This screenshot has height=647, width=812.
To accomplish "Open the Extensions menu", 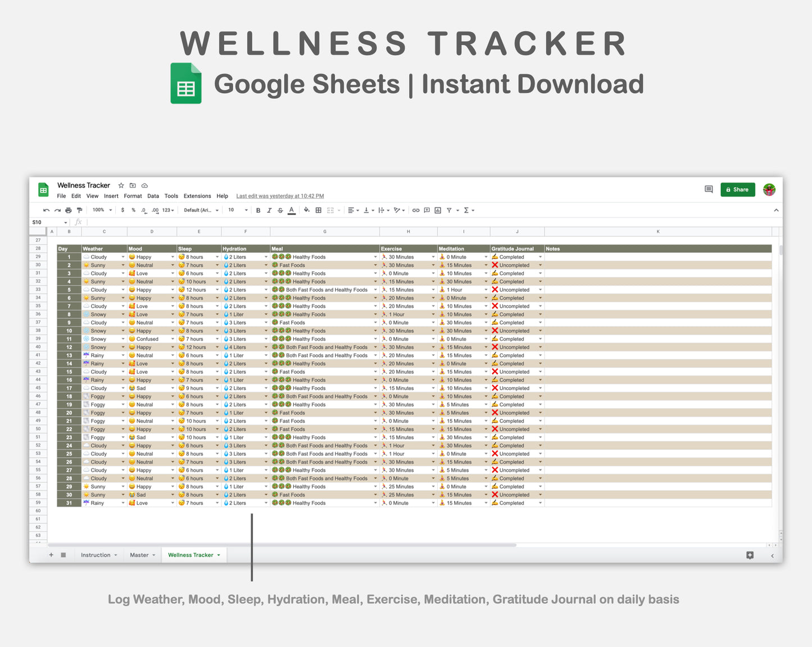I will click(197, 196).
